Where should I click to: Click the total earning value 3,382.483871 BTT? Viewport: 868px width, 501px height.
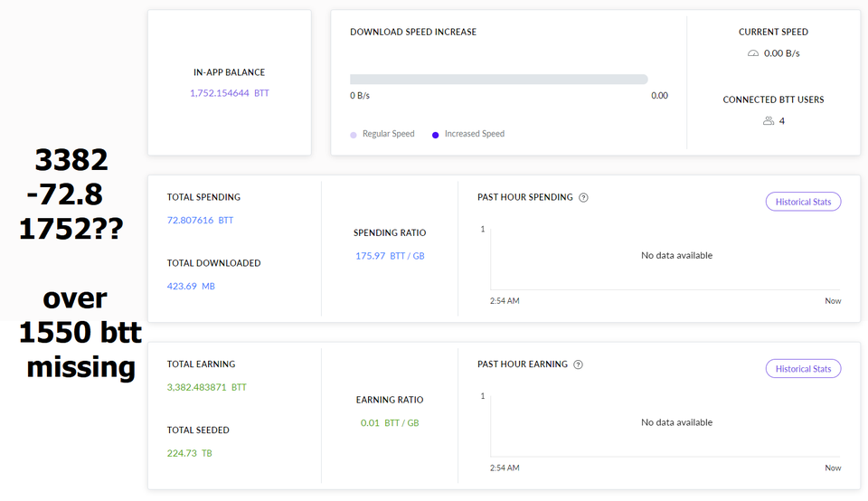coord(207,388)
